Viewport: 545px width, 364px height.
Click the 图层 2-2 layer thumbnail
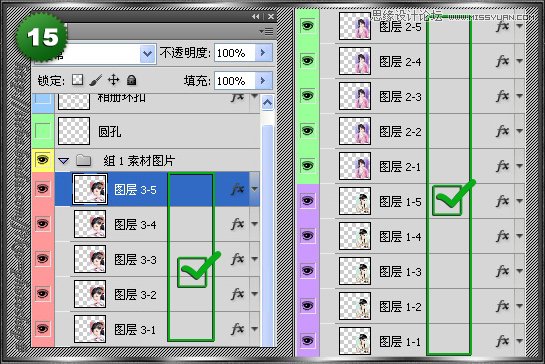(x=355, y=131)
